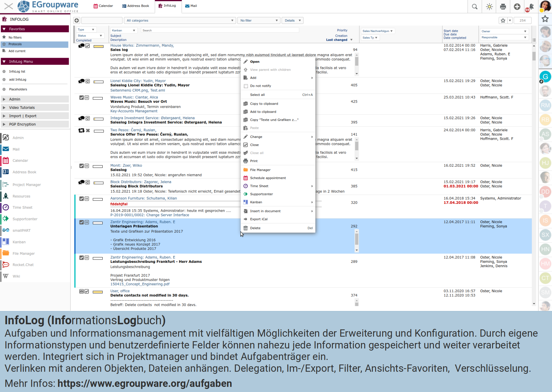The width and height of the screenshot is (552, 392).
Task: Click status checkbox icon of Monit Zoer entry
Action: click(81, 166)
